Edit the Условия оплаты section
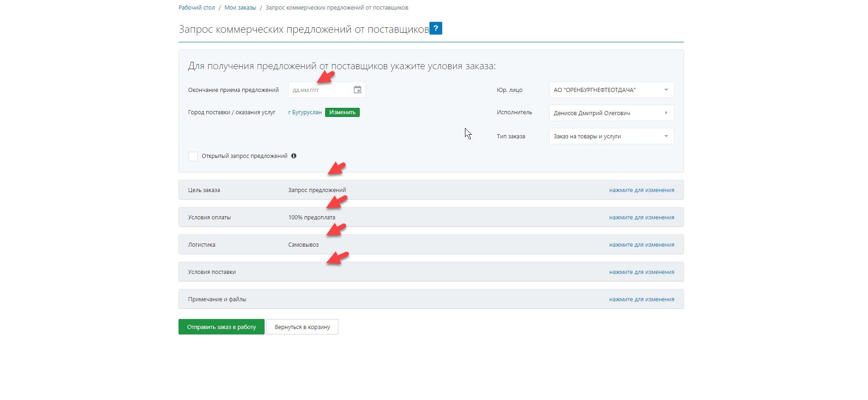Viewport: 868px width, 400px height. (x=641, y=218)
